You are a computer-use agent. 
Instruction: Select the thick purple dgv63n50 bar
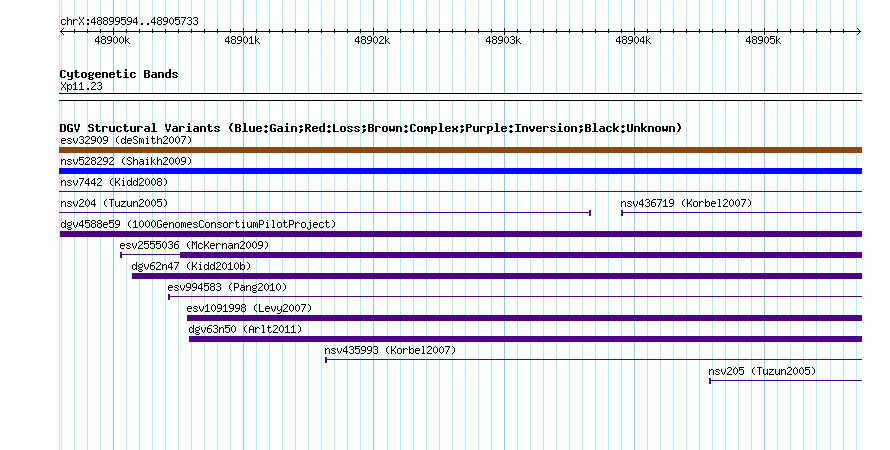tap(525, 339)
